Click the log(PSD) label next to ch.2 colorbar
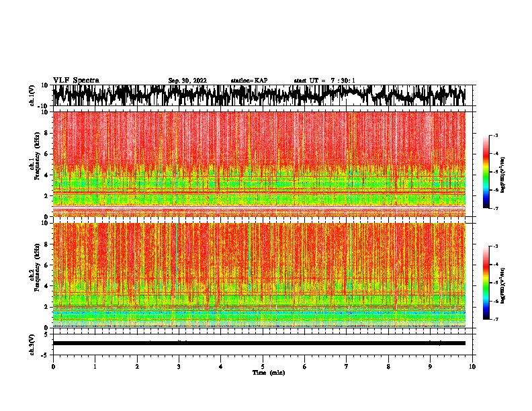The height and width of the screenshot is (411, 532). 503,285
